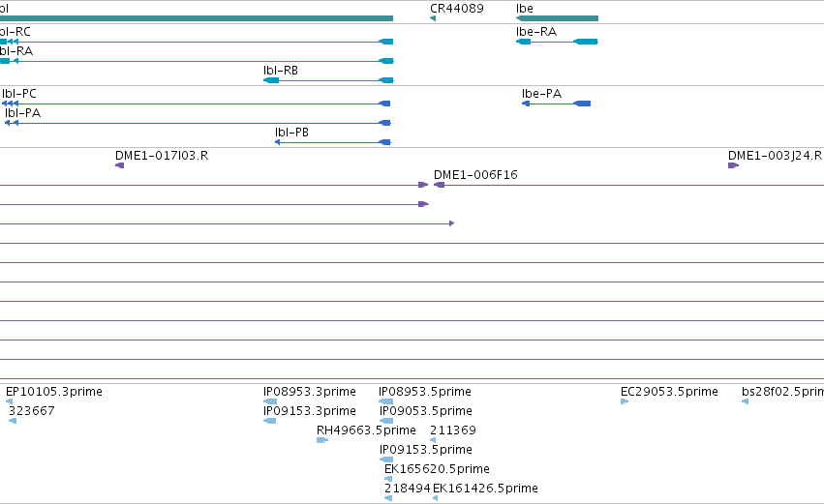This screenshot has width=824, height=504.
Task: Open the IP09153.5prime EST label
Action: point(426,450)
